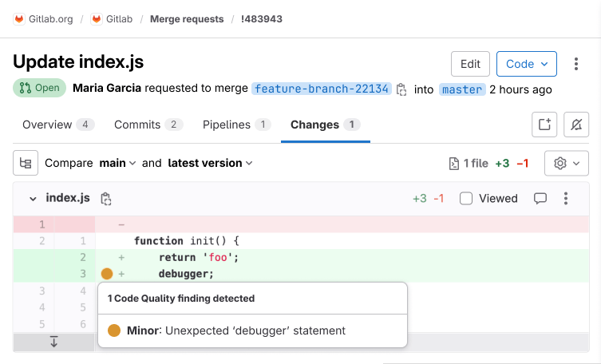Switch to the Pipelines tab
The image size is (601, 364).
[236, 125]
